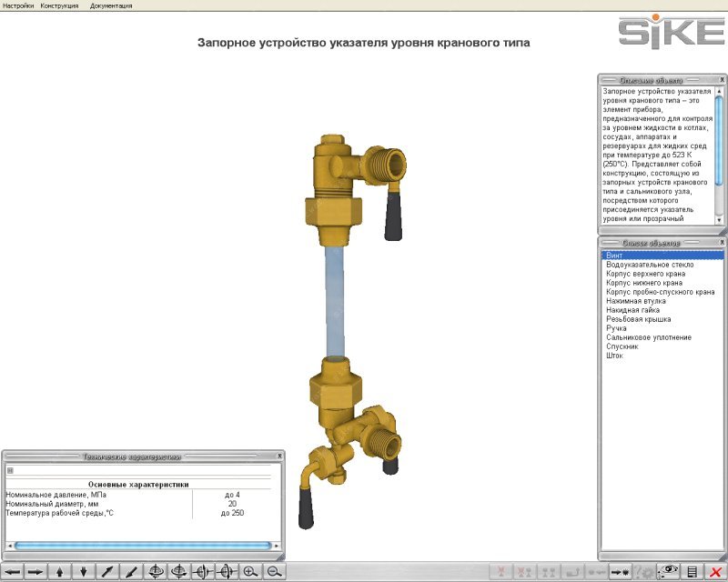Click the single crossed-out part icon
Viewport: 728px width, 582px height.
tap(501, 572)
